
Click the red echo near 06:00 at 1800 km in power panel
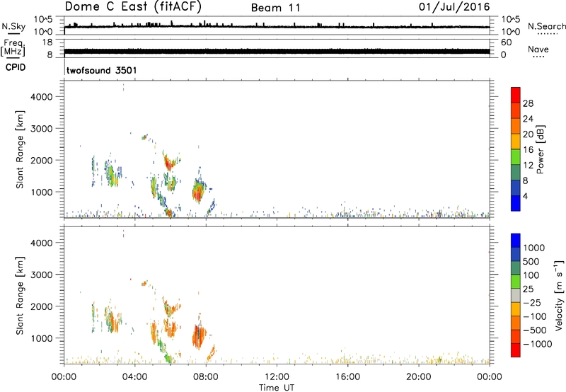click(169, 163)
